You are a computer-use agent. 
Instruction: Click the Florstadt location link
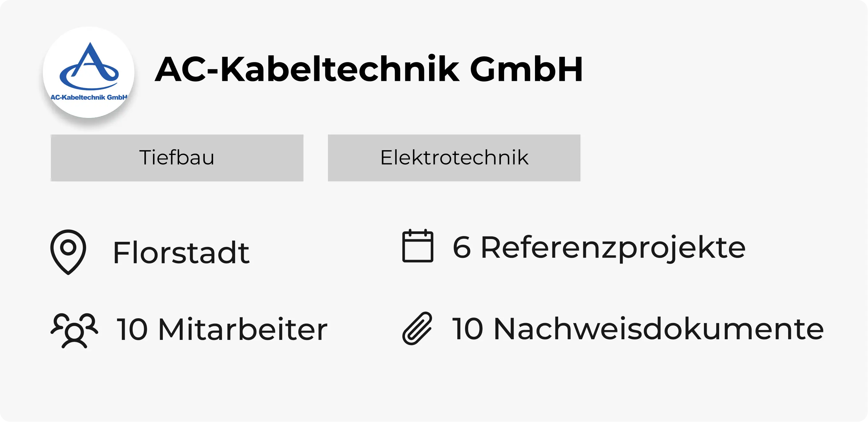point(181,251)
